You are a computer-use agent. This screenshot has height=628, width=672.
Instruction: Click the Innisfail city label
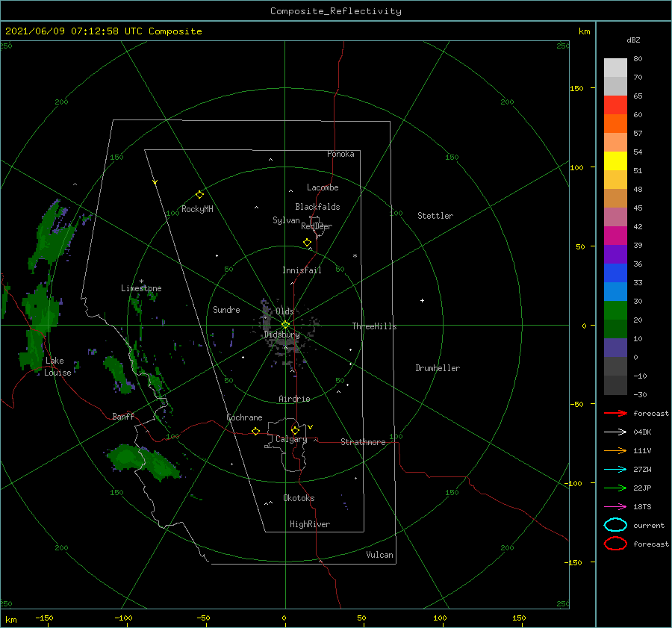[302, 270]
